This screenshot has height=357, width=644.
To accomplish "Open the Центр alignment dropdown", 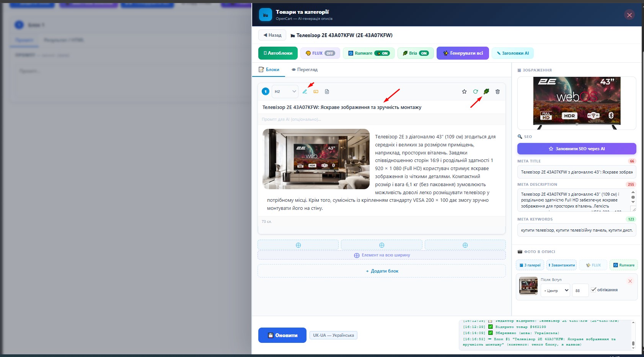I will 555,290.
